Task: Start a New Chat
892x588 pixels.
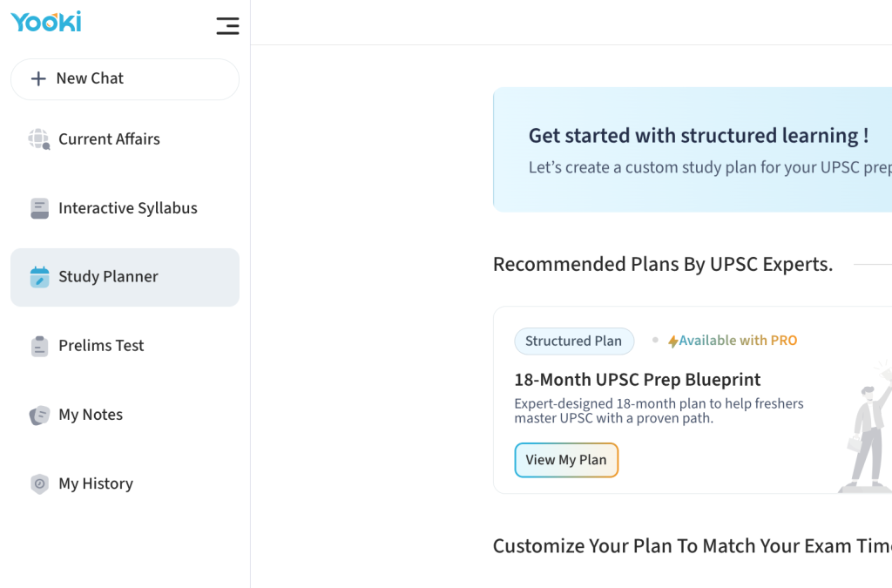Action: pyautogui.click(x=91, y=78)
